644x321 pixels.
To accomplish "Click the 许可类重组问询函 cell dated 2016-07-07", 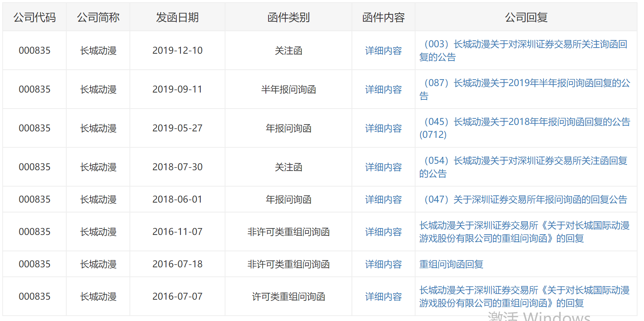I will (x=289, y=297).
